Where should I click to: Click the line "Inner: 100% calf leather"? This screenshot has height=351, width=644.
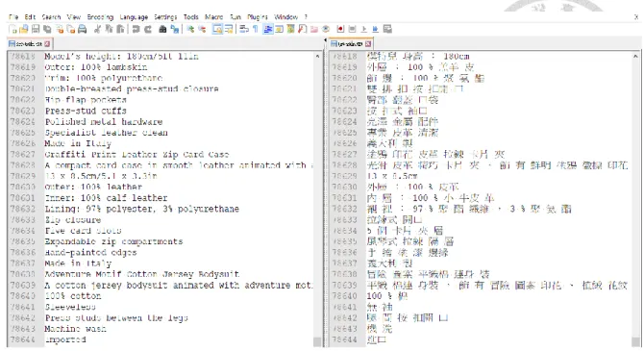click(106, 198)
